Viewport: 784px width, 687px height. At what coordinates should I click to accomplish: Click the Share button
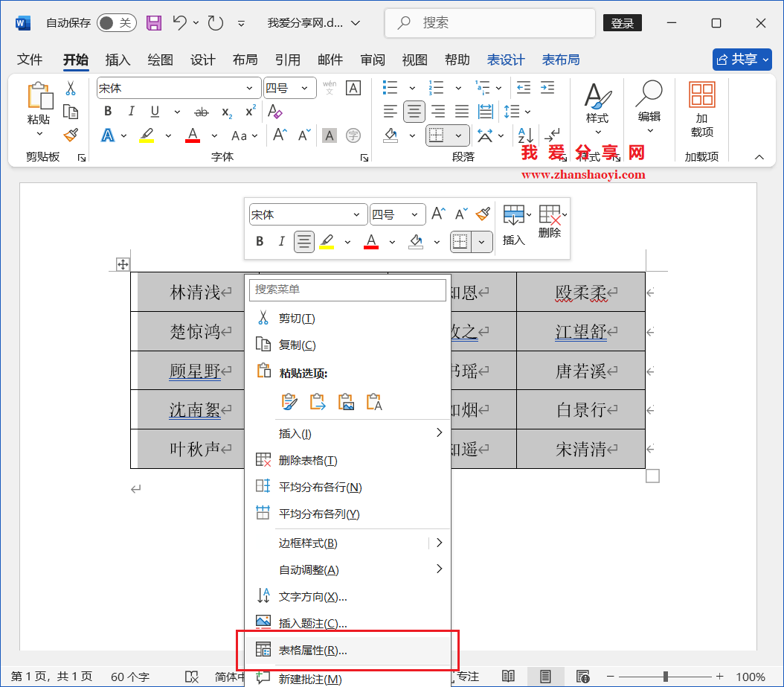point(742,60)
